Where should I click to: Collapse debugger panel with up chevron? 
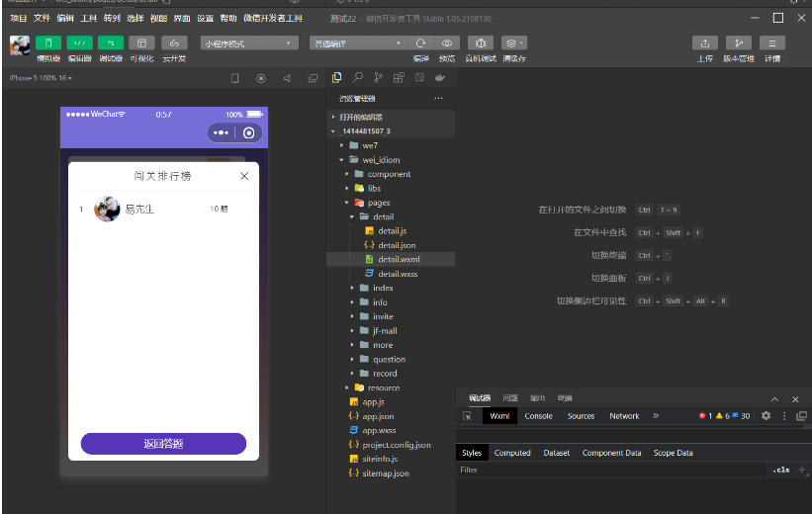(x=774, y=399)
